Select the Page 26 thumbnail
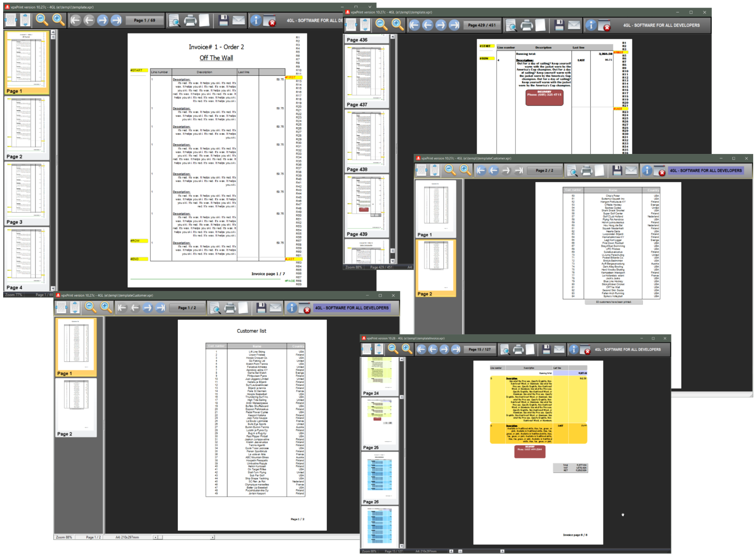 379,478
